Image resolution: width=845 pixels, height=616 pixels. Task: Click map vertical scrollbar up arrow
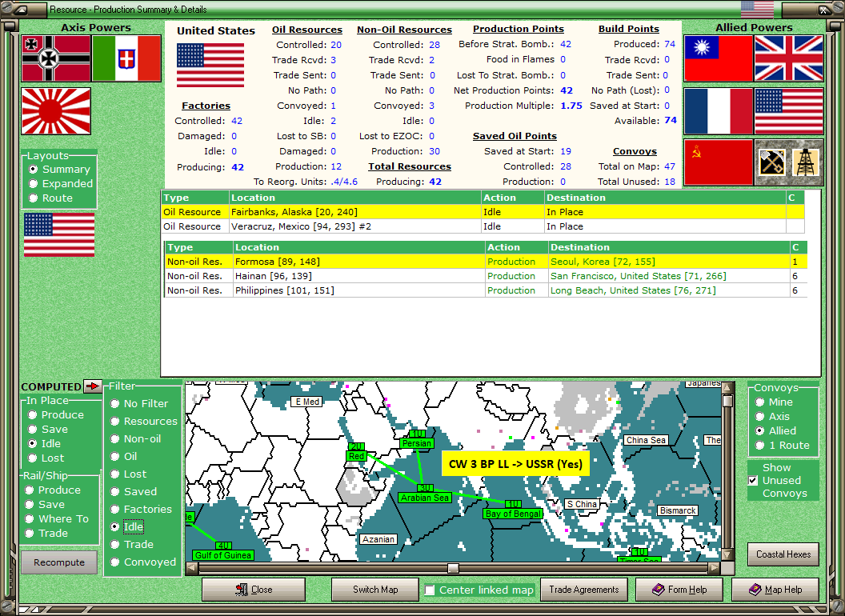(x=727, y=387)
